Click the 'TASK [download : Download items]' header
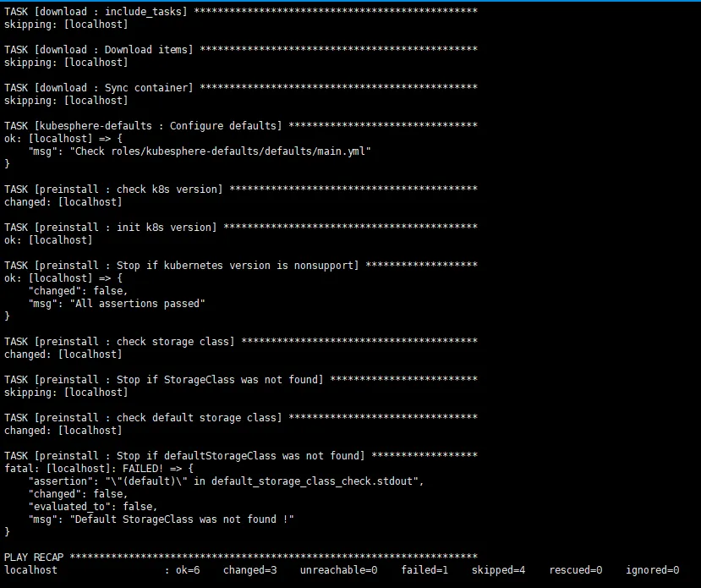Viewport: 701px width, 588px height. (x=99, y=49)
